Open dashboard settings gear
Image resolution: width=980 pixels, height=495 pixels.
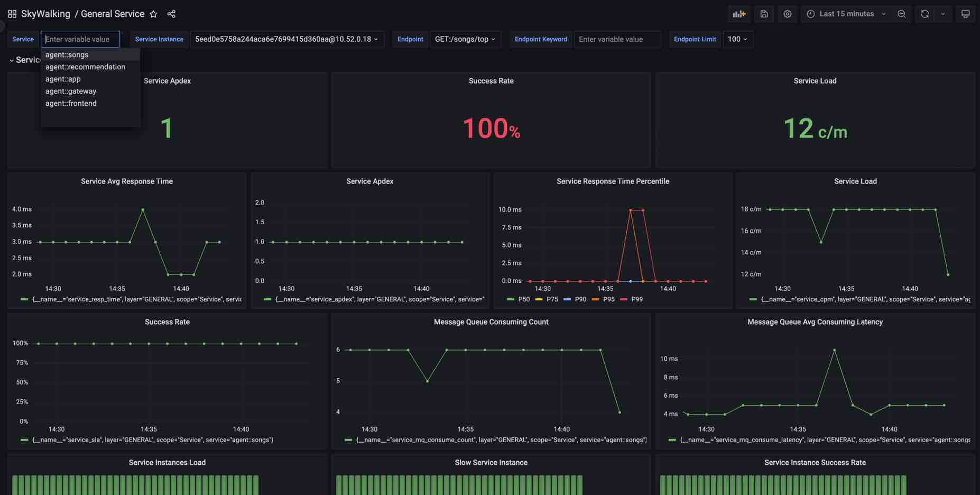coord(787,14)
